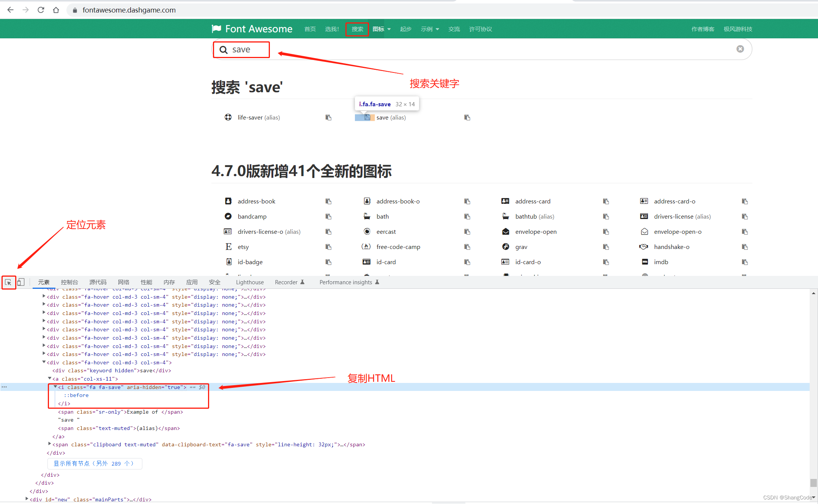This screenshot has width=818, height=504.
Task: Click the 搜索 tab in navigation menu
Action: [x=357, y=28]
